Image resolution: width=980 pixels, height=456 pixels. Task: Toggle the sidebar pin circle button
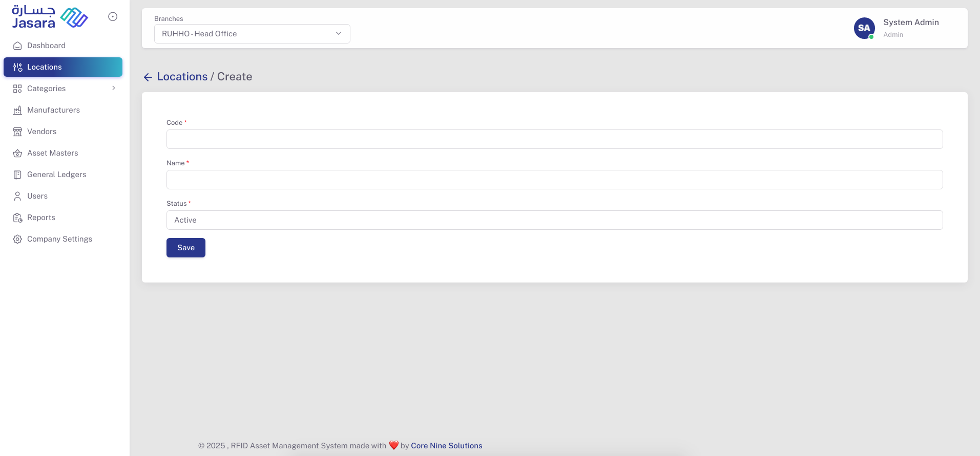click(113, 16)
